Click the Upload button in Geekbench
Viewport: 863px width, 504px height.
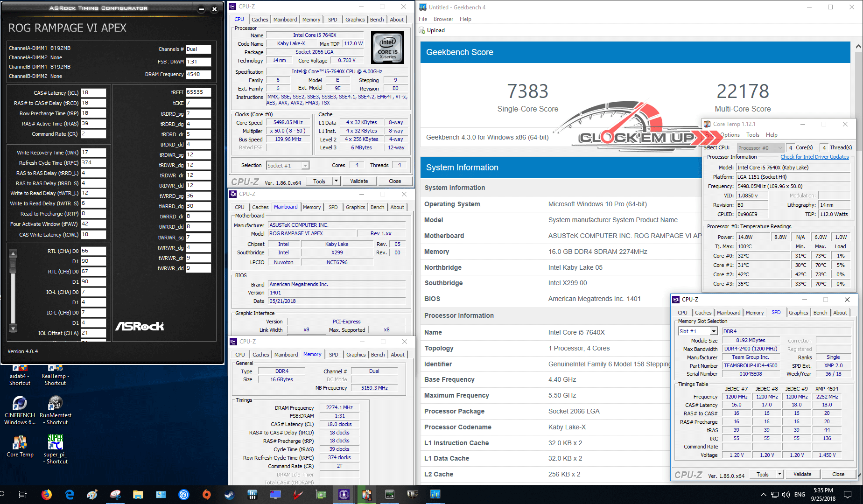(x=432, y=30)
